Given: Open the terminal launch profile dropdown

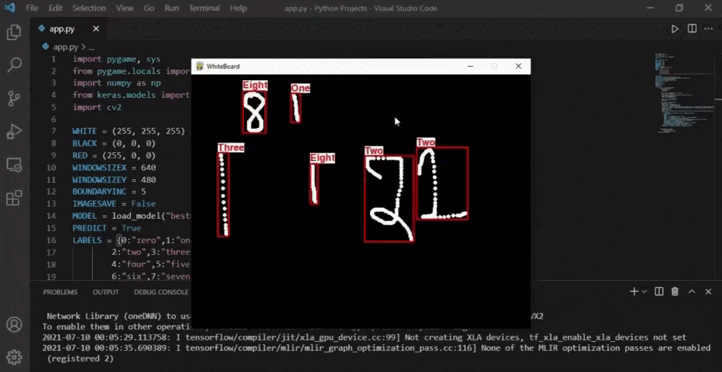Looking at the screenshot, I should (x=644, y=291).
